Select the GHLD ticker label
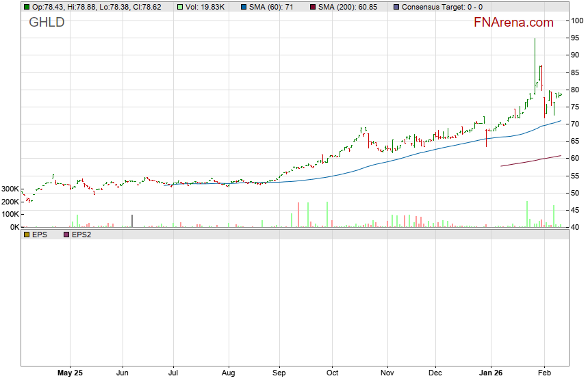 (x=47, y=23)
